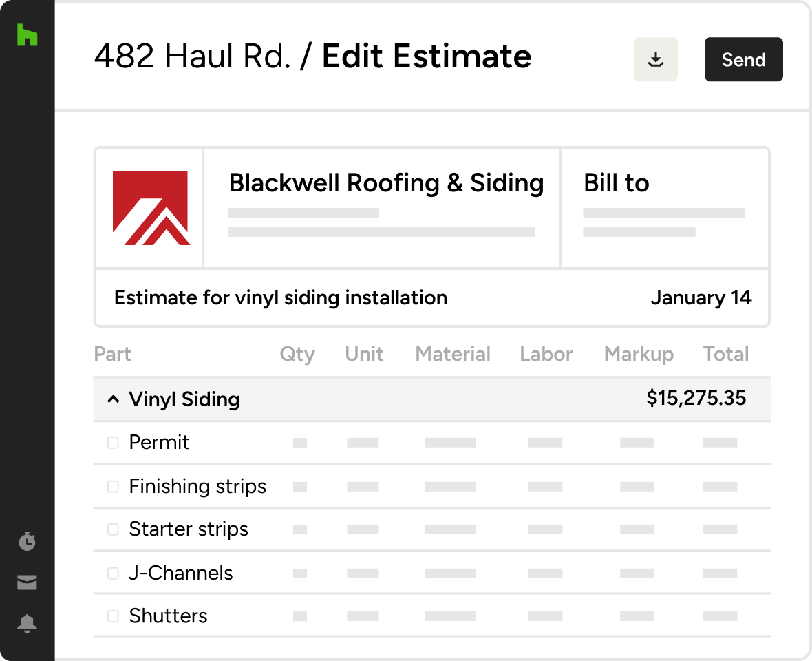812x661 pixels.
Task: Click the January 14 date
Action: coord(701,297)
